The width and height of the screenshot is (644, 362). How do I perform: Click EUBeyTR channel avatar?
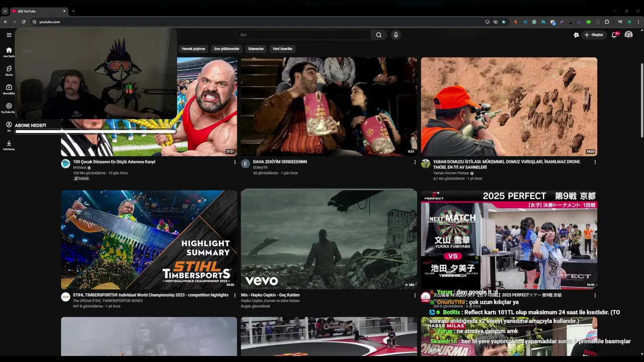[246, 163]
